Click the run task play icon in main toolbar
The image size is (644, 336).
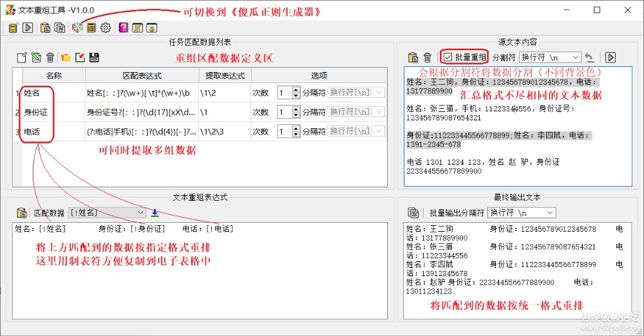28,28
